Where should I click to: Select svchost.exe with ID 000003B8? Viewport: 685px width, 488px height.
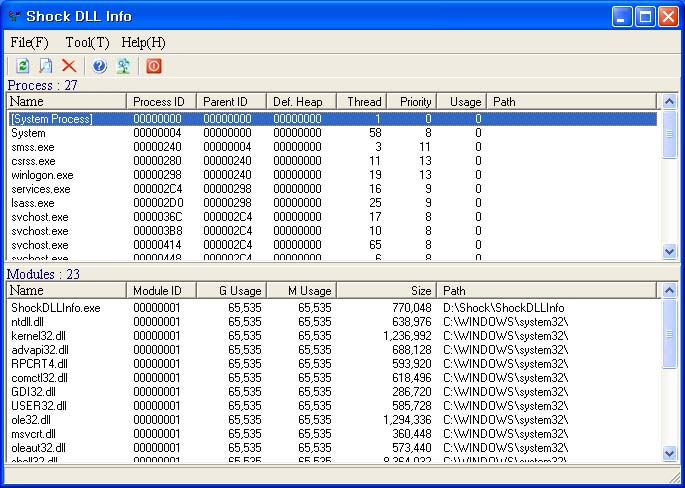(x=332, y=231)
